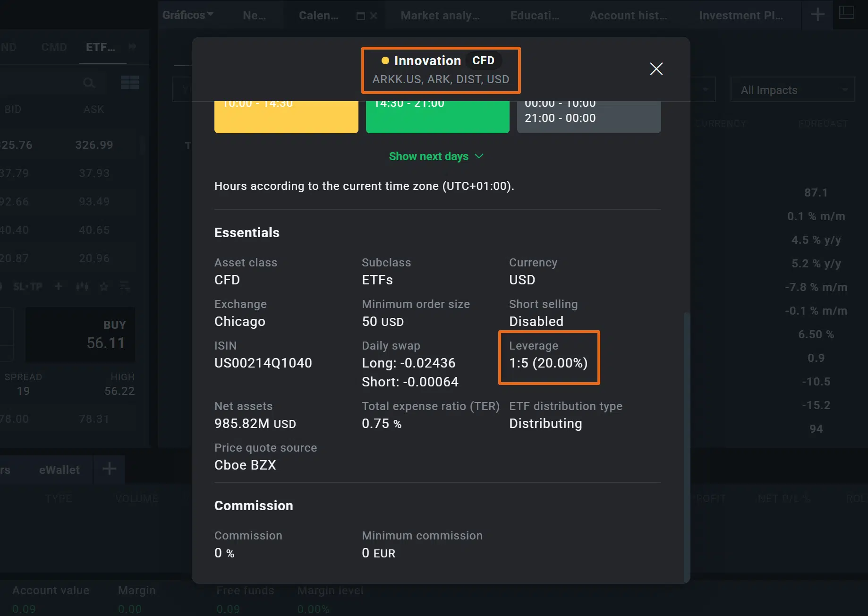
Task: Click the dialog's vertical scrollbar
Action: click(687, 447)
